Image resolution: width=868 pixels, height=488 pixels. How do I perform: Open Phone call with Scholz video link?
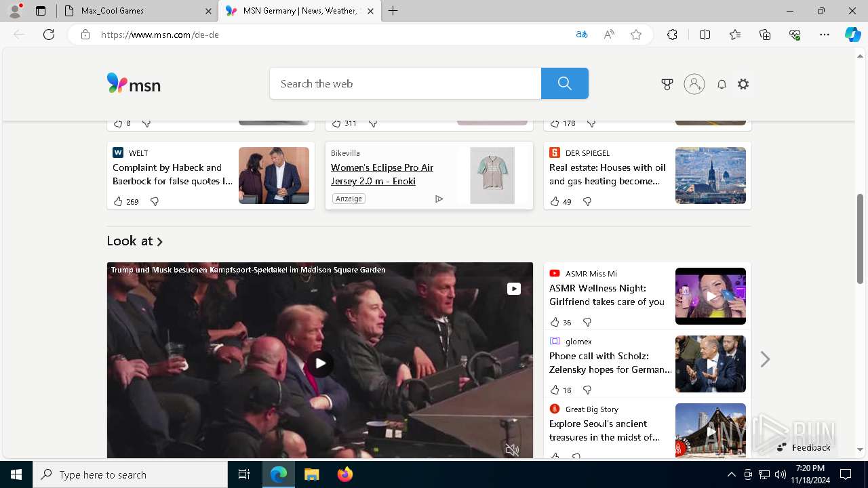pyautogui.click(x=610, y=363)
